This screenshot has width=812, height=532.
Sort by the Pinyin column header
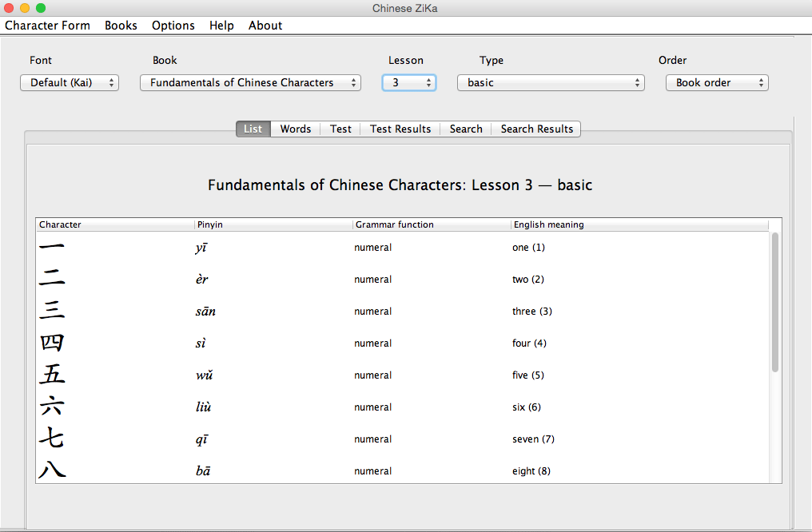pos(273,224)
